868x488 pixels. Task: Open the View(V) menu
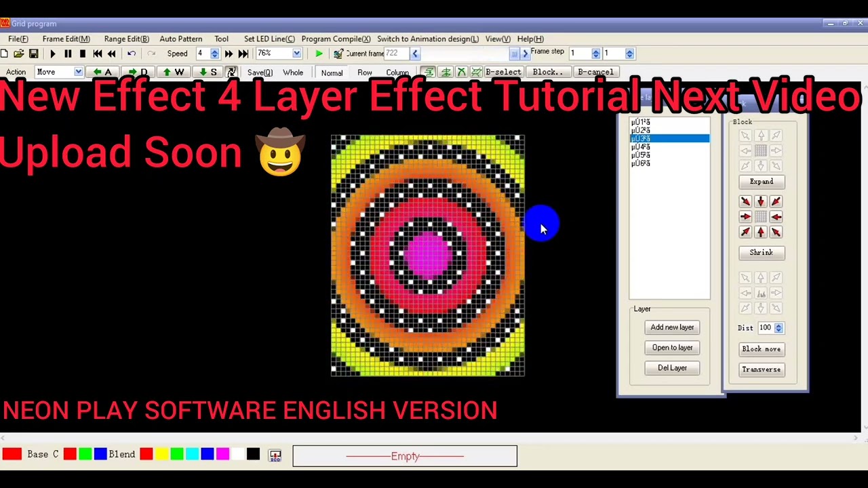[x=497, y=39]
